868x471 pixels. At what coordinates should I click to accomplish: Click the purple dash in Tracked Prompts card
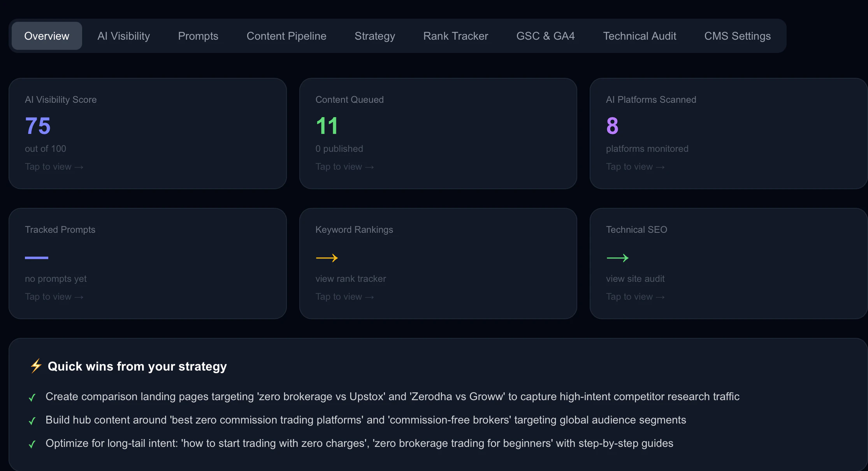coord(37,258)
